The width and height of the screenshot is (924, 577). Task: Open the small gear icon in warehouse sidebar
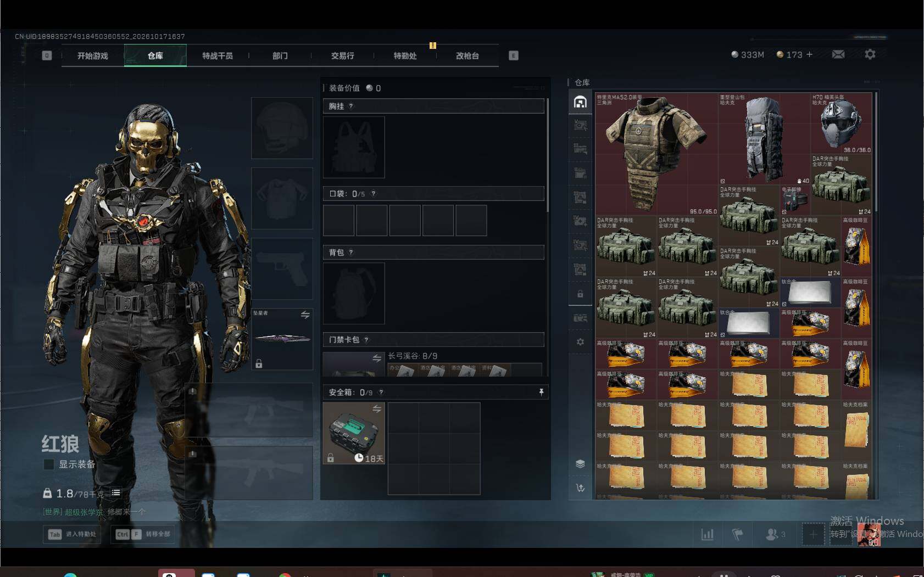(580, 341)
